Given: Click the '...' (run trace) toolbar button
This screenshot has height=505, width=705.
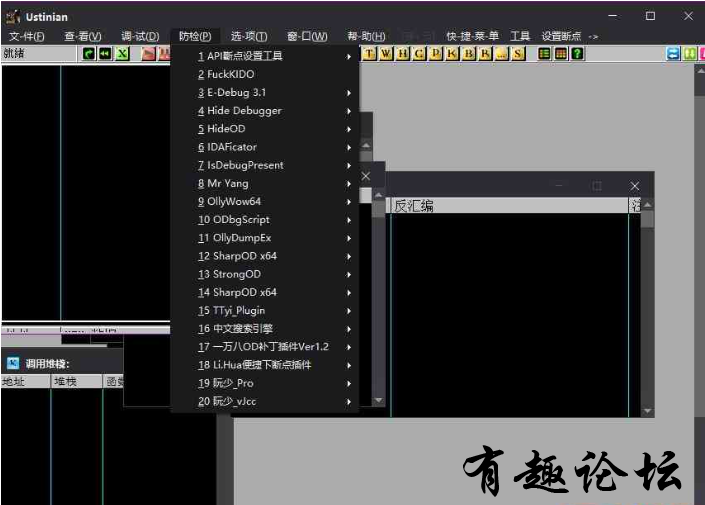Looking at the screenshot, I should click(501, 54).
